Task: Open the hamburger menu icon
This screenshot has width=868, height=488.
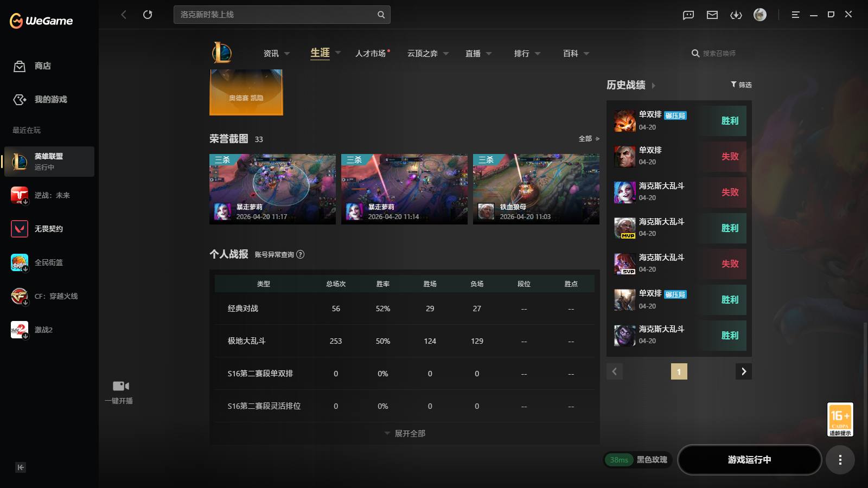Action: [x=795, y=15]
